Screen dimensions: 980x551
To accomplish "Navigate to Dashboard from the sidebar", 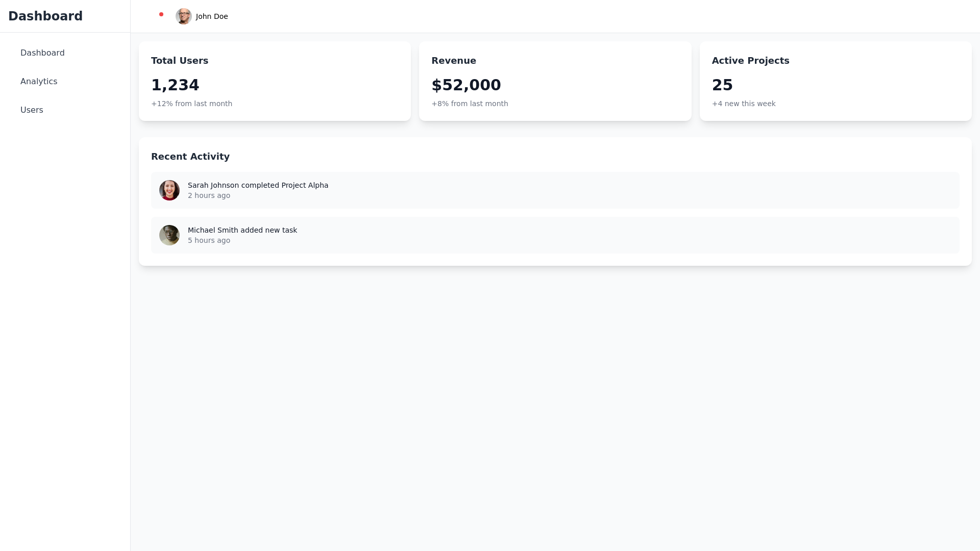I will tap(42, 53).
